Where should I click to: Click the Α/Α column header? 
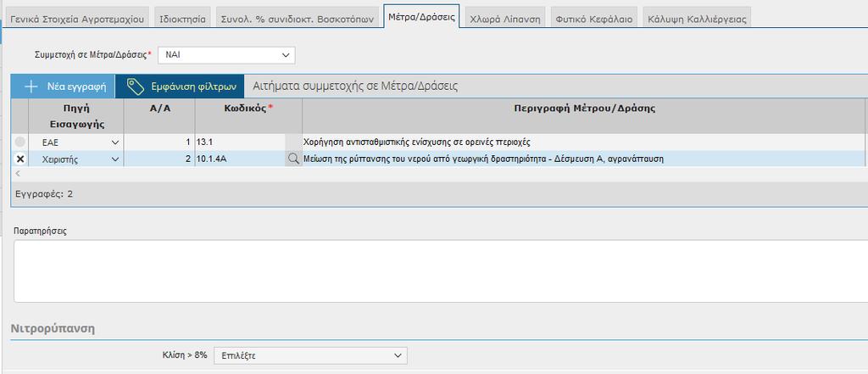click(159, 116)
